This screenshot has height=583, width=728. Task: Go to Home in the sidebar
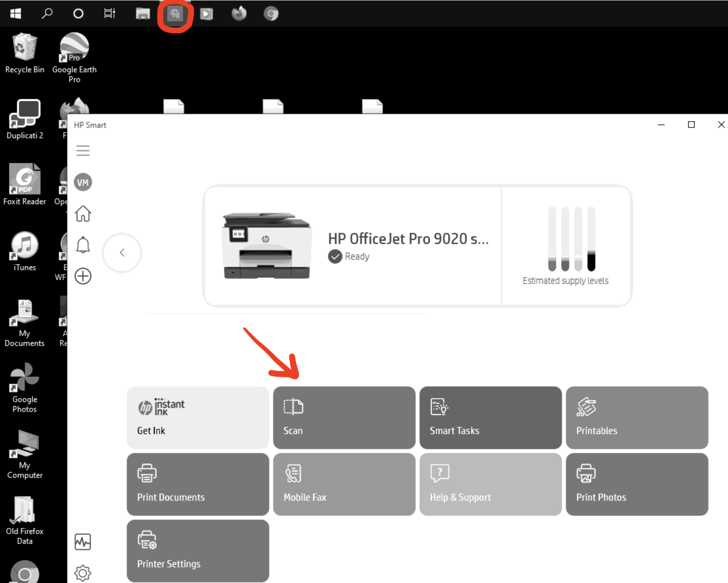83,214
